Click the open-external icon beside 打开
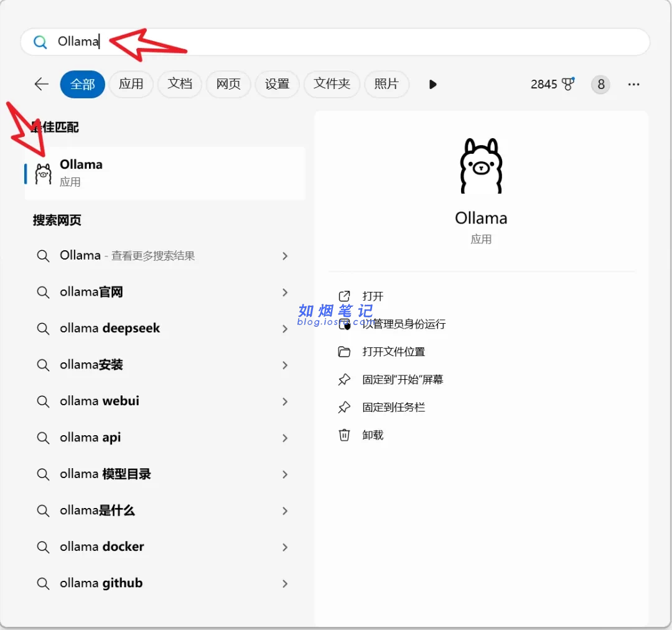672x630 pixels. pyautogui.click(x=345, y=296)
